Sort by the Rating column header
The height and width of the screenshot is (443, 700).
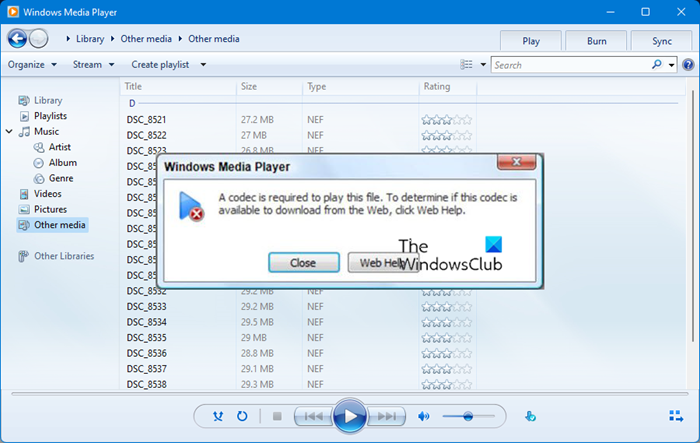(x=448, y=87)
